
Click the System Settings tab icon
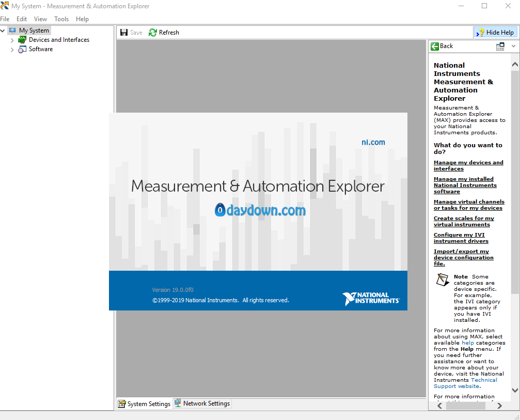tap(122, 404)
